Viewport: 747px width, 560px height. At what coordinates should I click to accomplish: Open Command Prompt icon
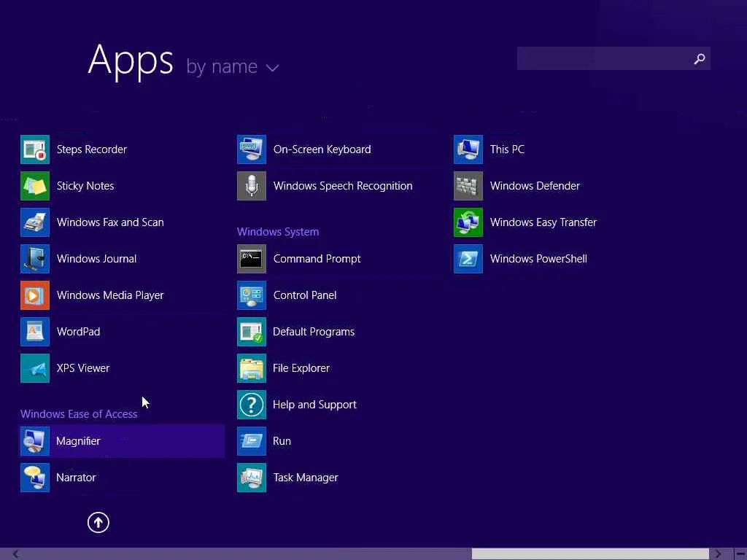pyautogui.click(x=252, y=259)
